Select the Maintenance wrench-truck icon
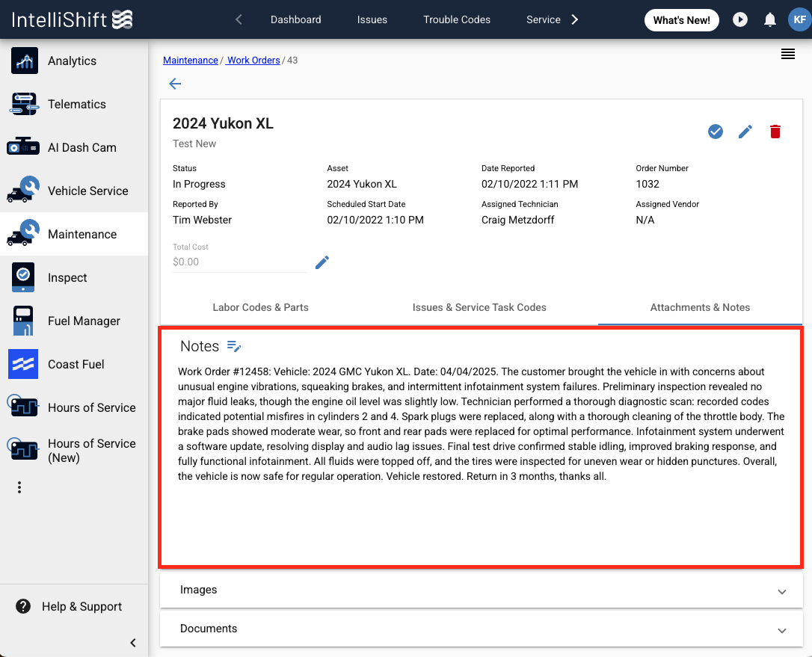The width and height of the screenshot is (812, 657). click(x=23, y=233)
